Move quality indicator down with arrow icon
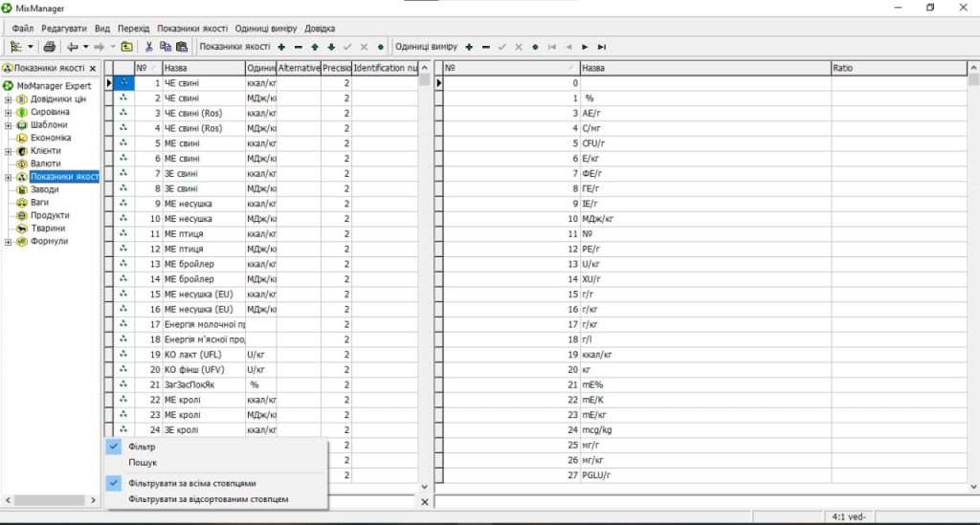The image size is (980, 525). (x=331, y=47)
